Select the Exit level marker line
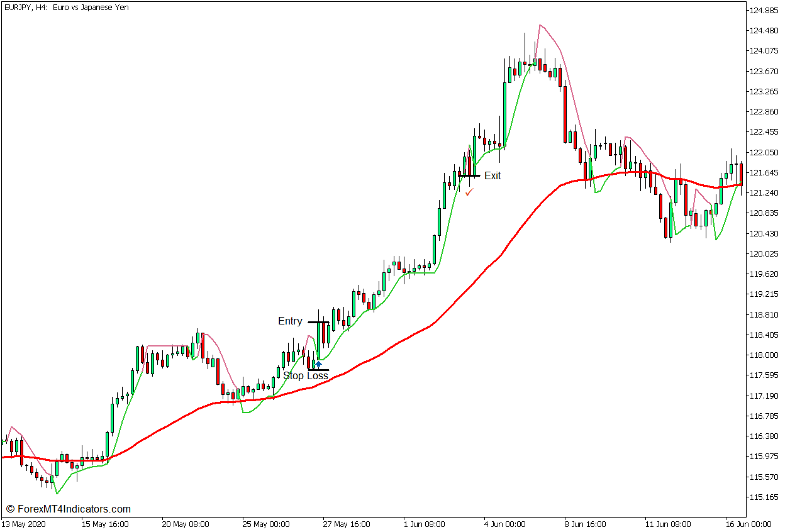Screen dimensions: 790x532 tap(470, 176)
